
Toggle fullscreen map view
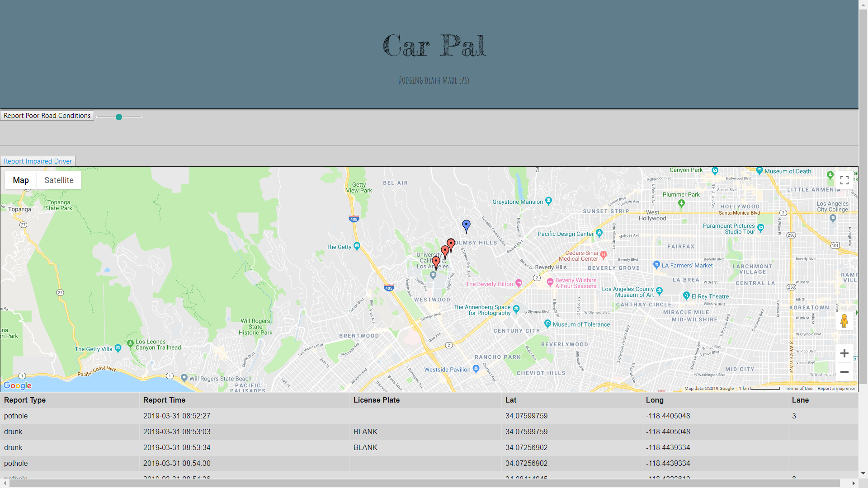point(844,180)
